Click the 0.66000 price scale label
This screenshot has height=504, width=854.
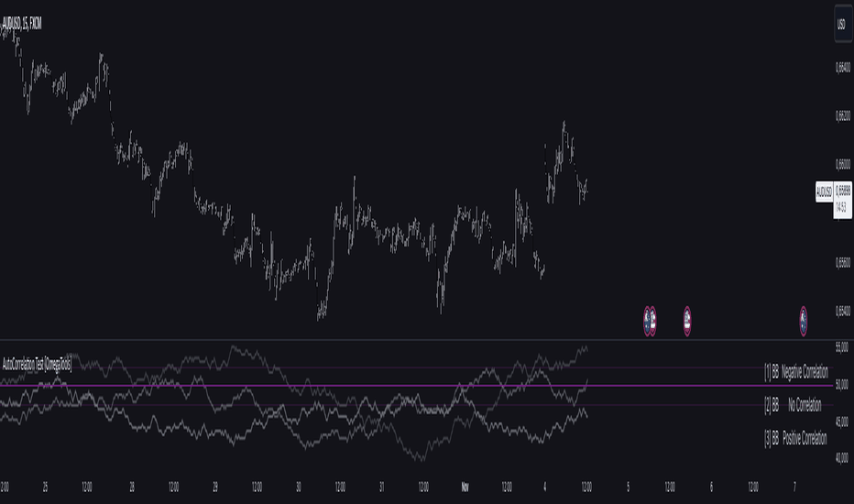point(843,164)
